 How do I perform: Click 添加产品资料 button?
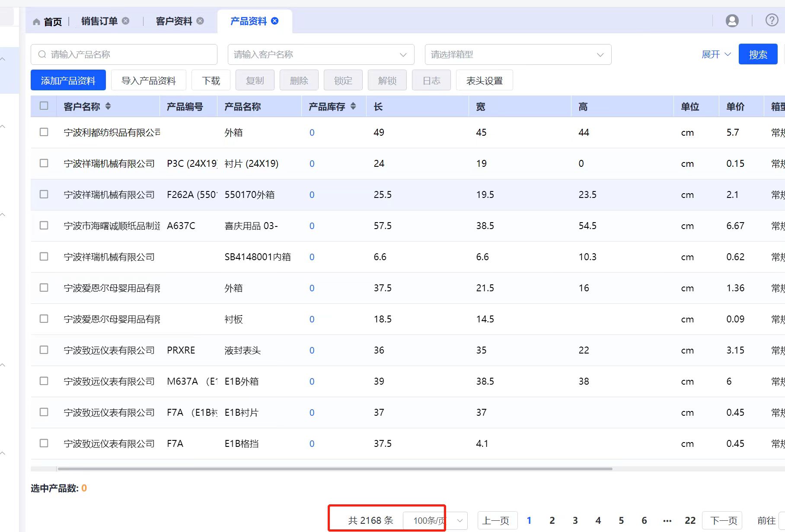pos(68,80)
